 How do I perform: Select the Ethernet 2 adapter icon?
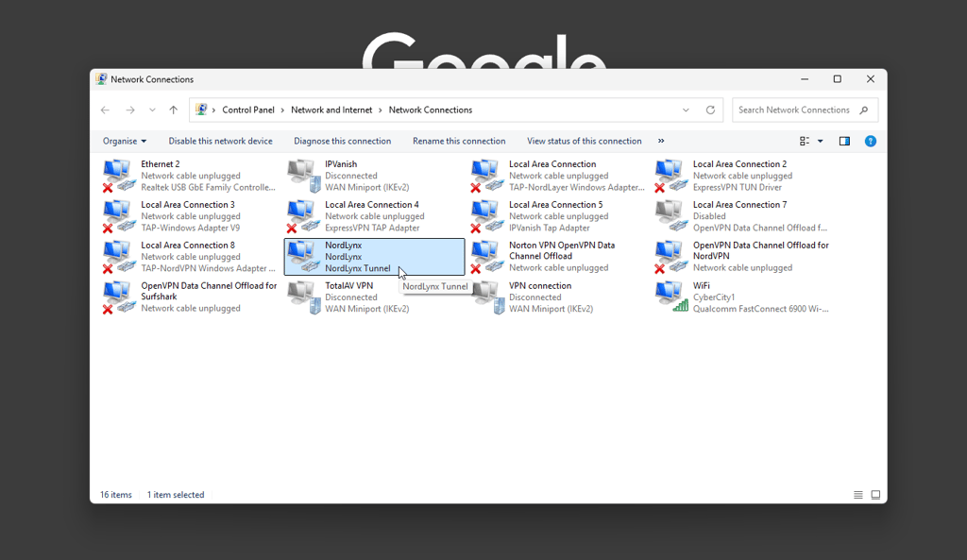click(x=119, y=176)
